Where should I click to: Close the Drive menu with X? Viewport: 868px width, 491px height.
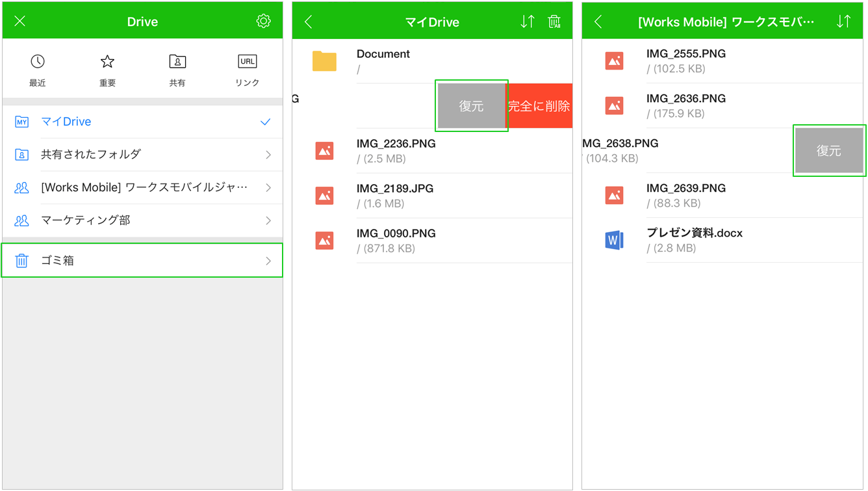tap(20, 21)
